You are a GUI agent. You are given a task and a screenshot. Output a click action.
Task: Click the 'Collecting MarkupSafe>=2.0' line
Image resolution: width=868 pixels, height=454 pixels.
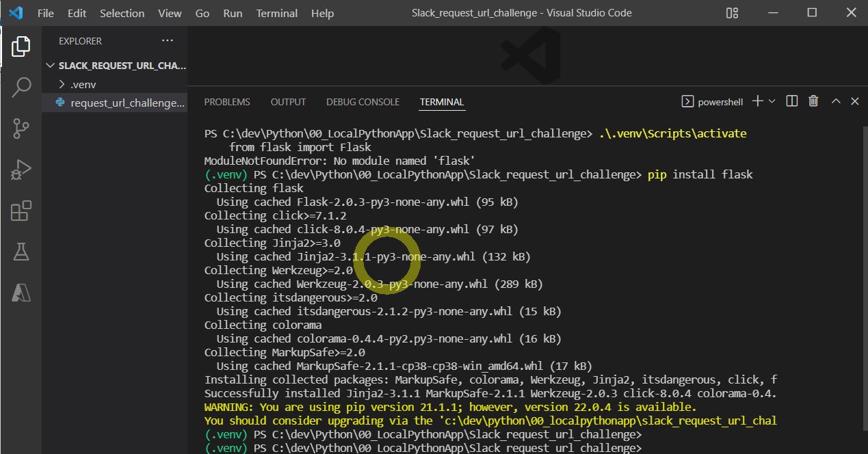285,352
